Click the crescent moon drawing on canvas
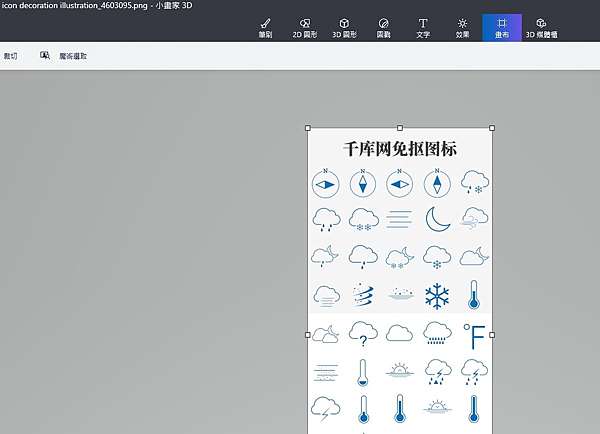The width and height of the screenshot is (600, 434). (438, 219)
